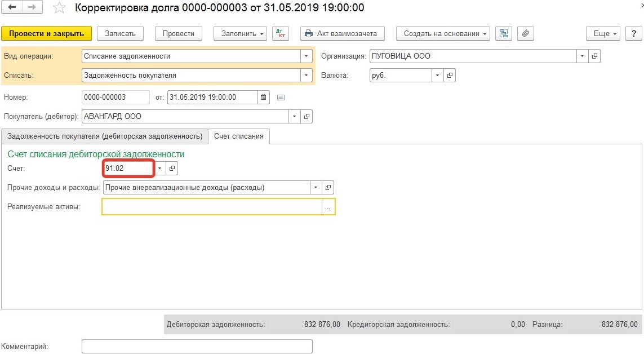Click the Провести и закрыть button

[x=46, y=33]
